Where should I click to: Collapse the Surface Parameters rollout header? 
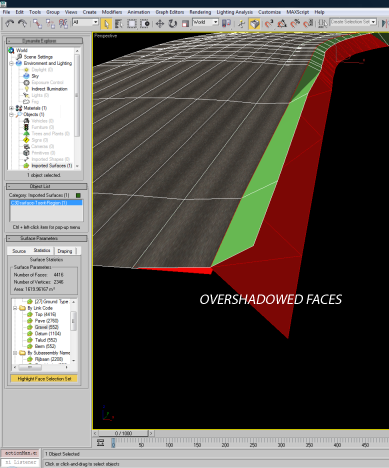46,238
